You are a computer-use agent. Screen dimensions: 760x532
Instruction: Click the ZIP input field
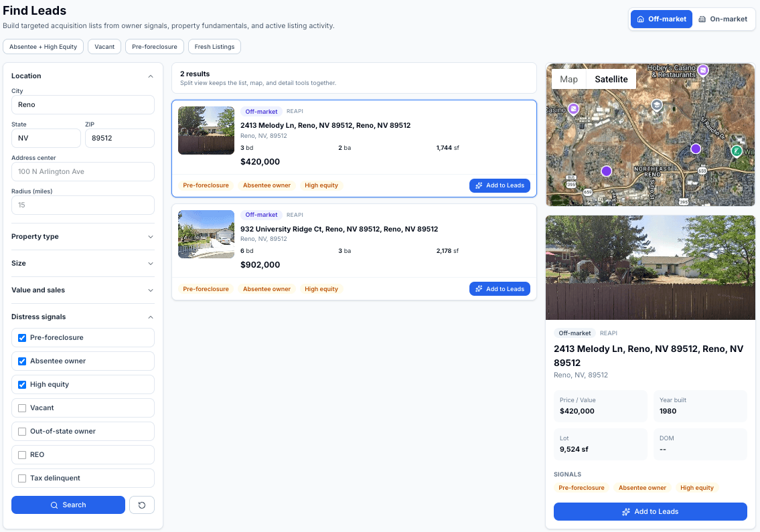click(x=120, y=138)
